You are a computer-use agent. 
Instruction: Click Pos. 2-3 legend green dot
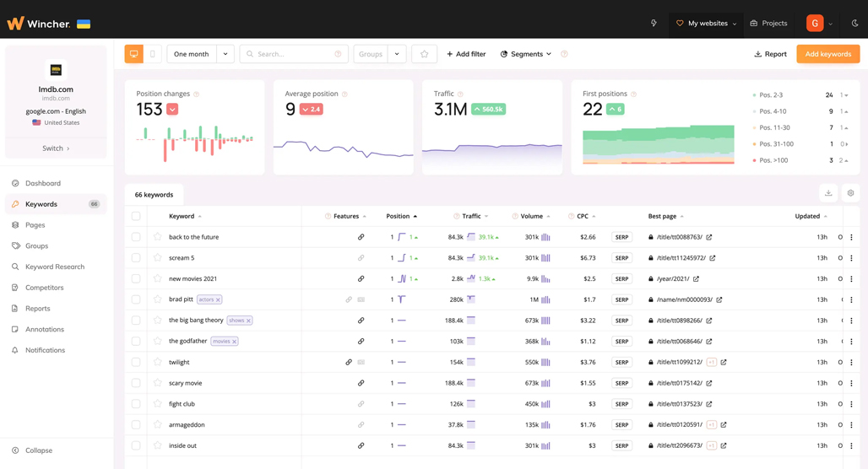(x=754, y=95)
